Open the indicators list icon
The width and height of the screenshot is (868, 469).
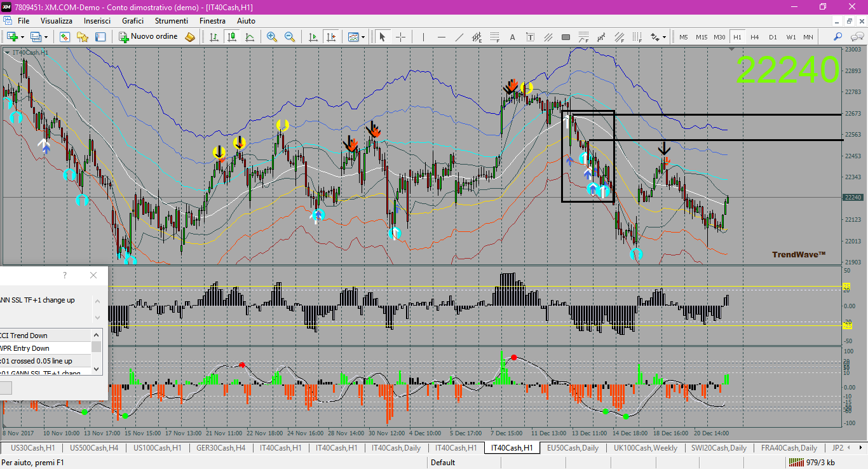pos(353,37)
